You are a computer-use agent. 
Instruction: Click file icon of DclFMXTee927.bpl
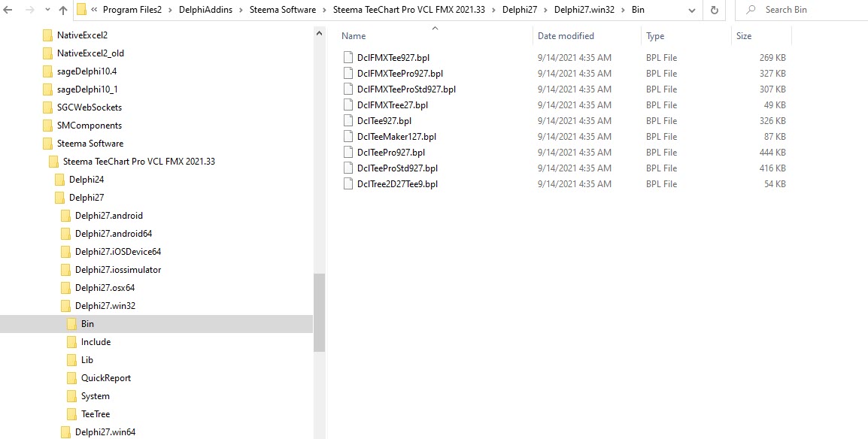click(x=348, y=57)
